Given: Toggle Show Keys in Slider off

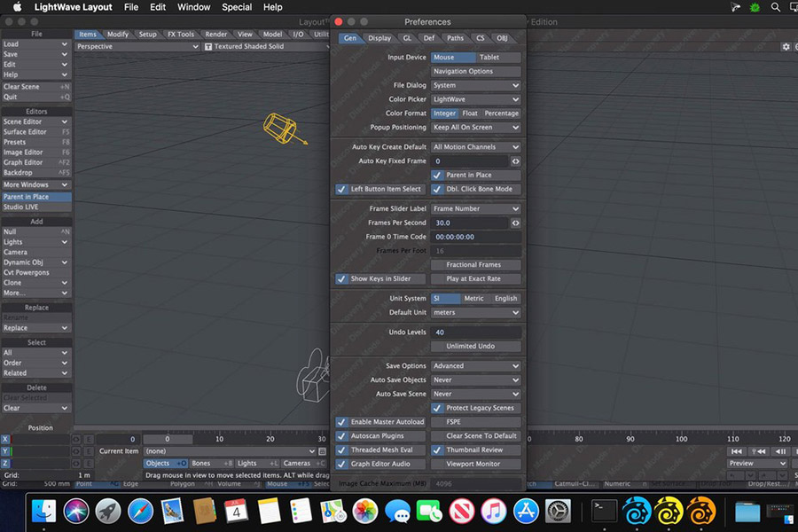Looking at the screenshot, I should pyautogui.click(x=341, y=278).
